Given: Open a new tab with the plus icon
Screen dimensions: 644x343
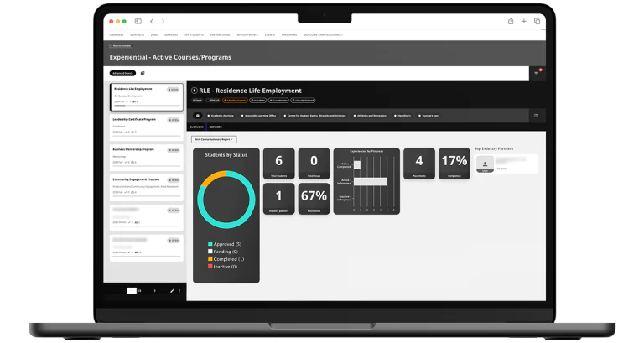Looking at the screenshot, I should pyautogui.click(x=523, y=21).
